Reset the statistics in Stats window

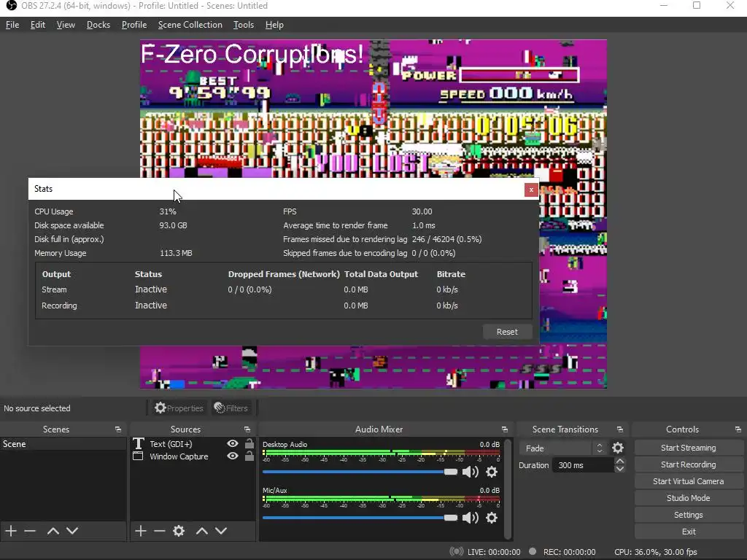[507, 332]
